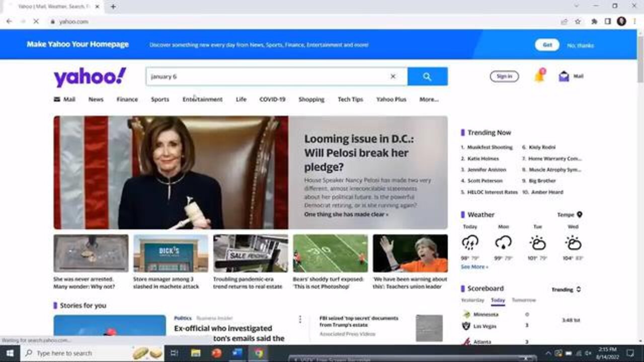
Task: Switch scoreboard to the Tomorrow tab
Action: [x=524, y=300]
